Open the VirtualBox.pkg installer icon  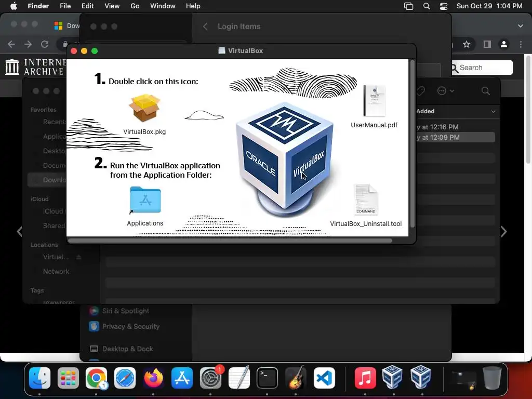144,108
